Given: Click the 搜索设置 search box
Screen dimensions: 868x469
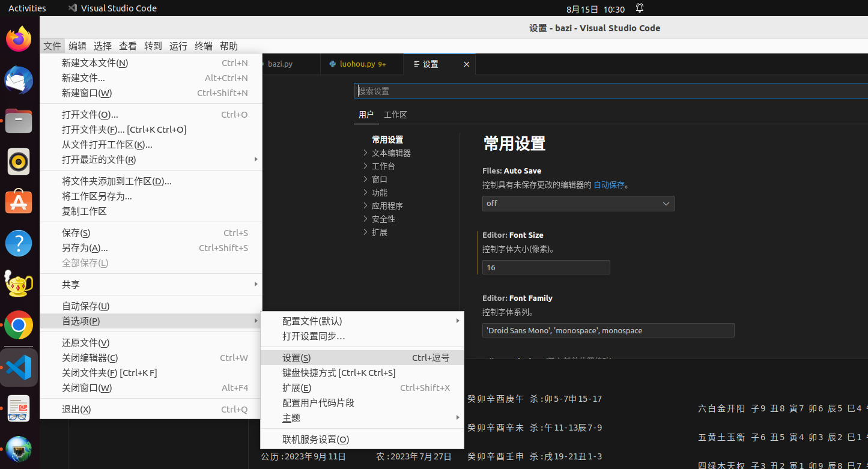Looking at the screenshot, I should [611, 91].
